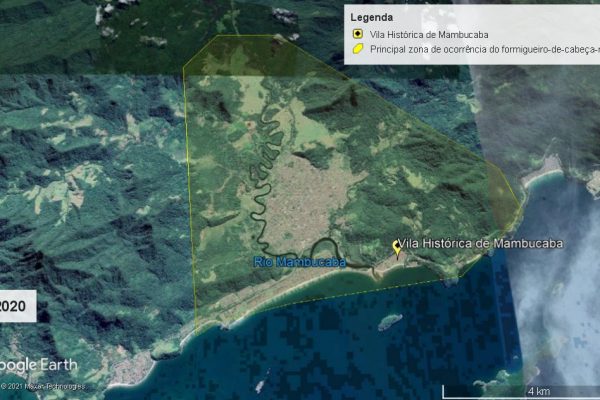This screenshot has width=600, height=400.
Task: Select the blue Rio Mambucaba river label
Action: point(299,262)
